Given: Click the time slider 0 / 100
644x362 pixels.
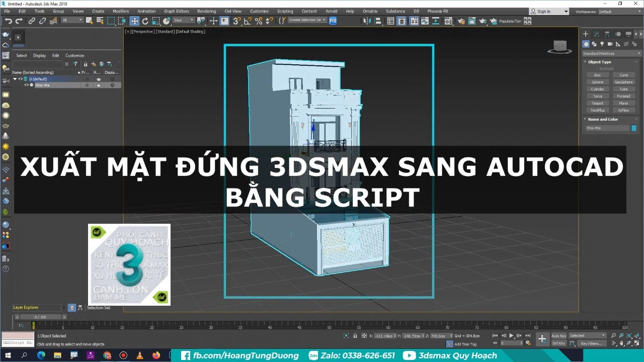Looking at the screenshot, I should coord(40,317).
